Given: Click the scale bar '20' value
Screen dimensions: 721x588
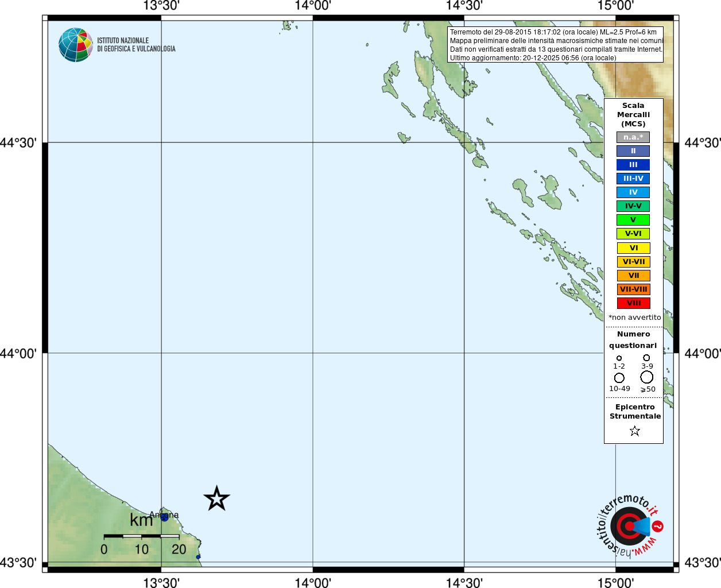Looking at the screenshot, I should pyautogui.click(x=179, y=550).
